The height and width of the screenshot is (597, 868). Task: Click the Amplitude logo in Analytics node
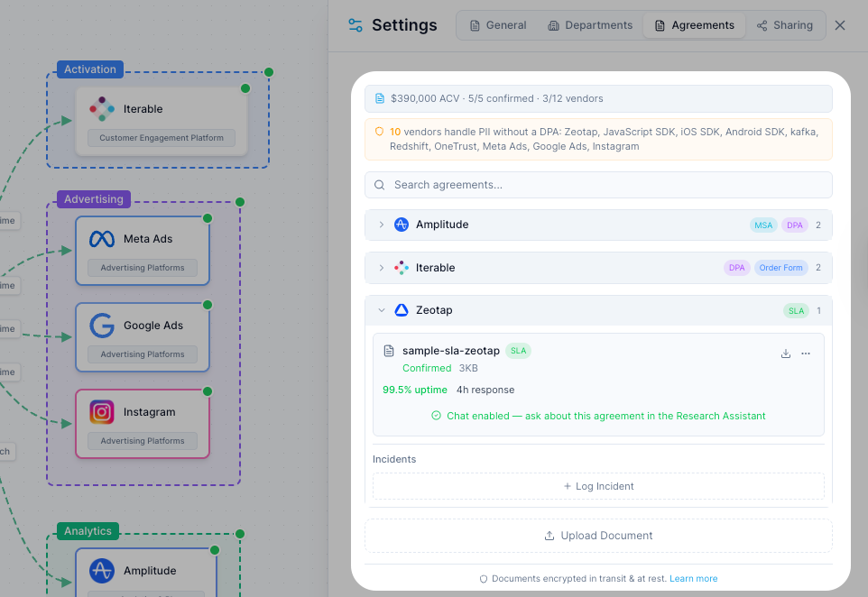(102, 571)
